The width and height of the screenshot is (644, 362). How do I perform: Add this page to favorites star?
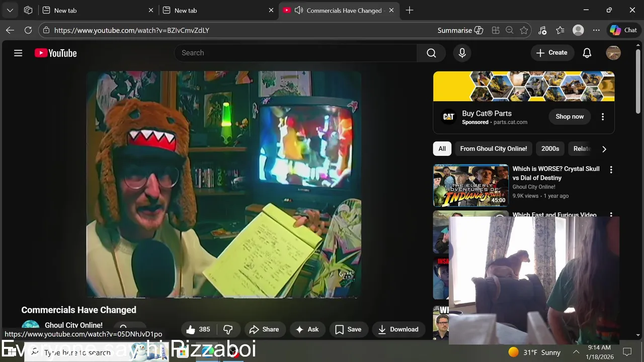pos(524,30)
